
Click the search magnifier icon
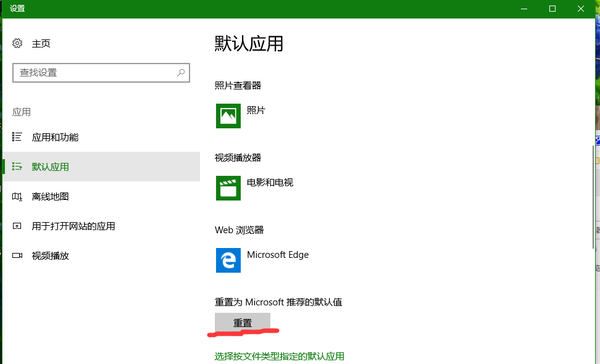click(181, 72)
